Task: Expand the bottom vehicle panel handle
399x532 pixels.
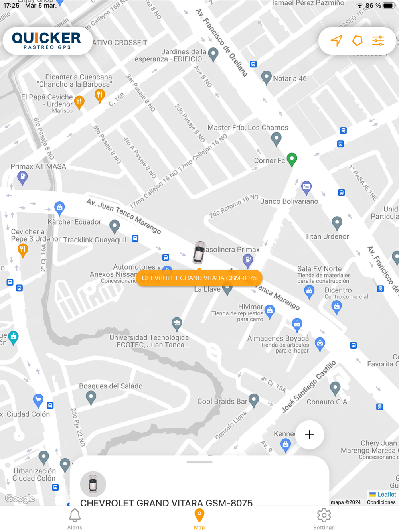Action: (x=199, y=462)
